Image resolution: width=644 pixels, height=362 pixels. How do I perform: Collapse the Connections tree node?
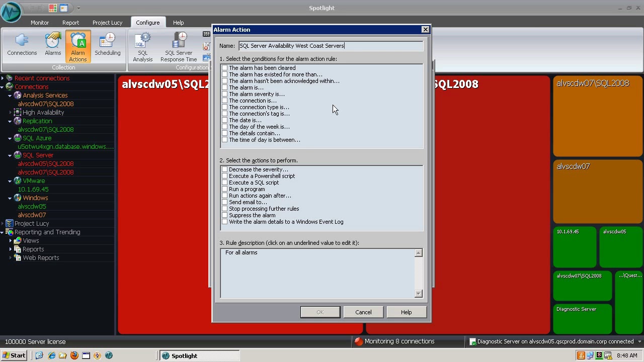(x=3, y=87)
